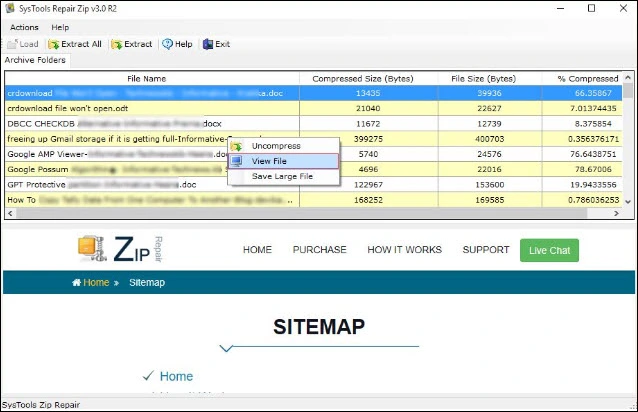Sort by File Size (Bytes) column header
The height and width of the screenshot is (412, 638).
(489, 78)
